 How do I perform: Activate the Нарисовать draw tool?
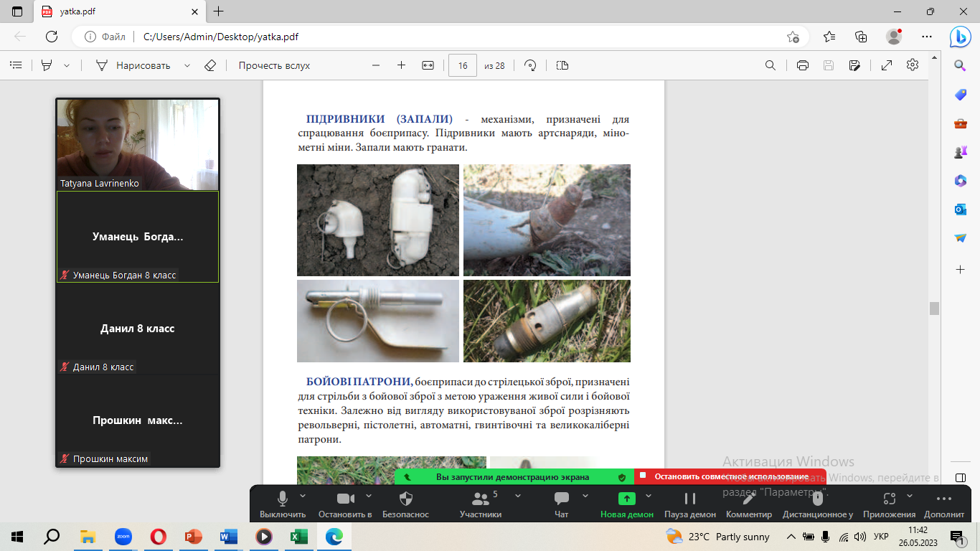(x=133, y=65)
